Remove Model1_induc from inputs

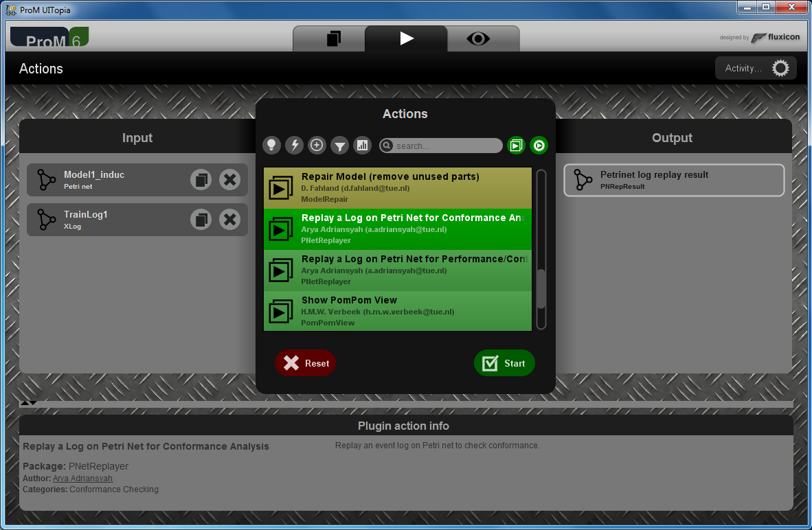coord(229,180)
